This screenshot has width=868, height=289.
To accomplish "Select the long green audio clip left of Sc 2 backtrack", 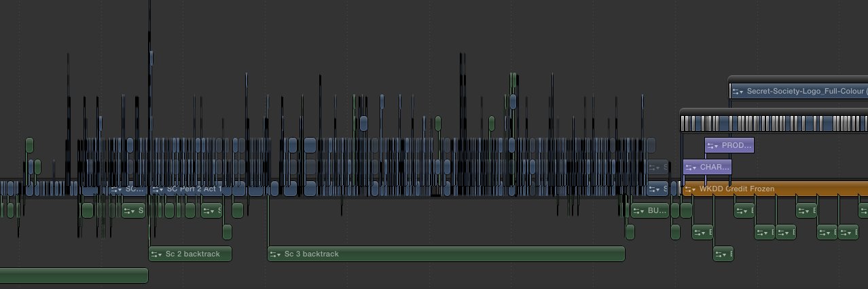I will pyautogui.click(x=73, y=275).
